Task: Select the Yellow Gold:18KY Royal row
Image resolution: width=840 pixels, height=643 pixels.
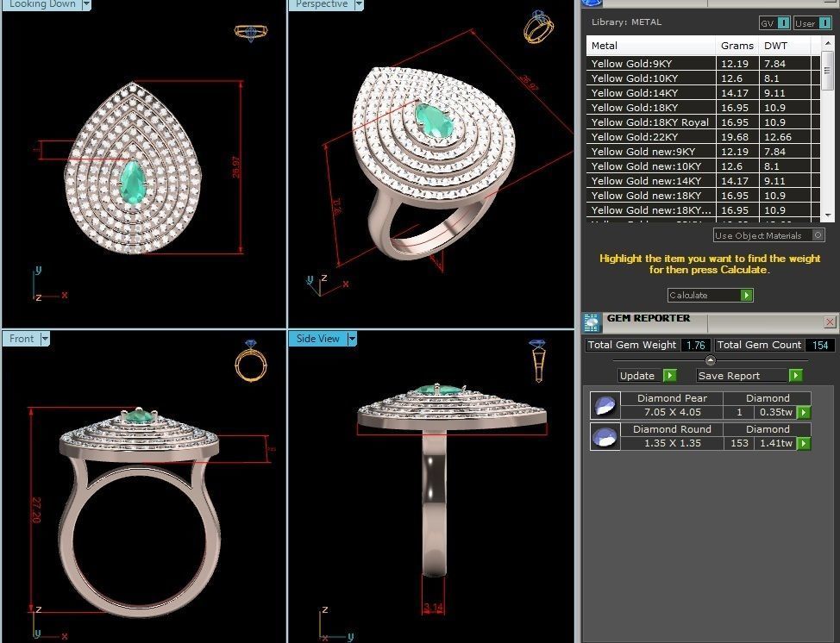Action: [x=703, y=122]
